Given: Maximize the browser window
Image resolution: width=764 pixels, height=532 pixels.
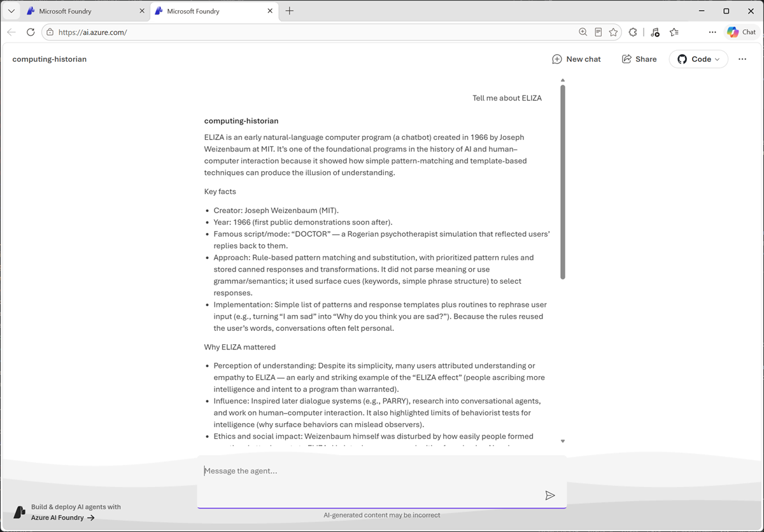Looking at the screenshot, I should coord(726,11).
